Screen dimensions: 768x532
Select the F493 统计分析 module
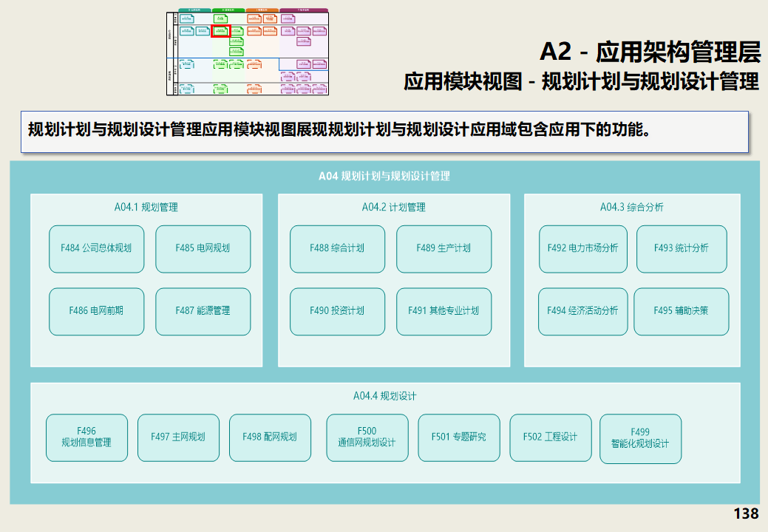tap(682, 248)
